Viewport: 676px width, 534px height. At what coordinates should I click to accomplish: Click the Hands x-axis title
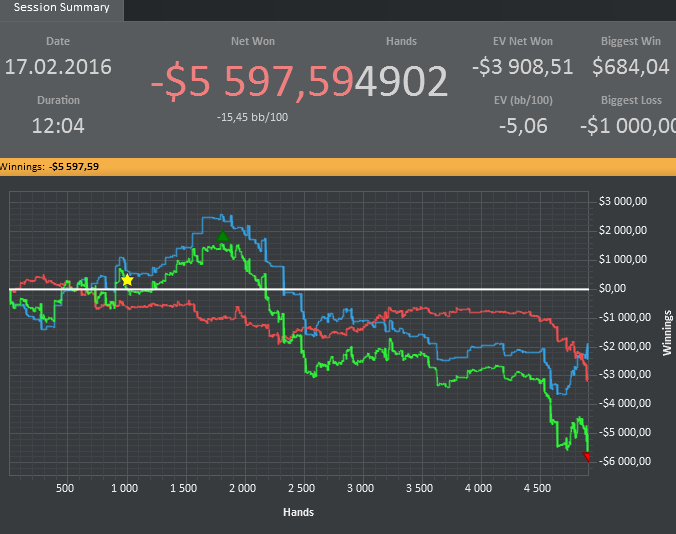298,512
